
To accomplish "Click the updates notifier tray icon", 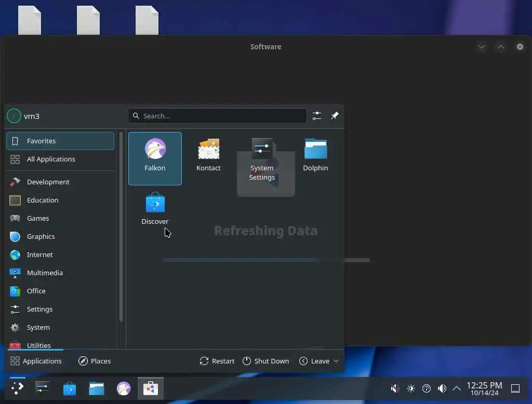I will pyautogui.click(x=427, y=388).
